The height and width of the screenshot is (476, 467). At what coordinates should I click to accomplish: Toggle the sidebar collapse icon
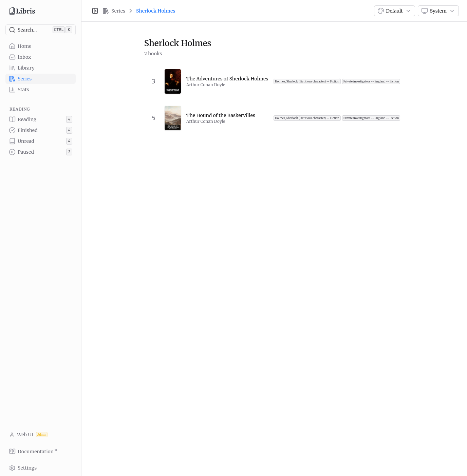coord(95,11)
